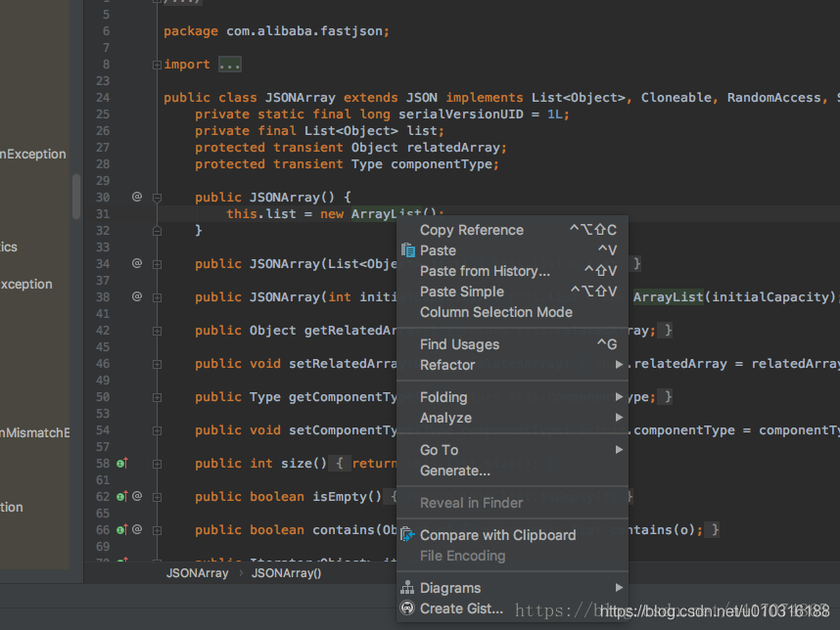Image resolution: width=840 pixels, height=630 pixels.
Task: Expand the folded JSONArray(List) constructor on line 34
Action: click(x=157, y=264)
